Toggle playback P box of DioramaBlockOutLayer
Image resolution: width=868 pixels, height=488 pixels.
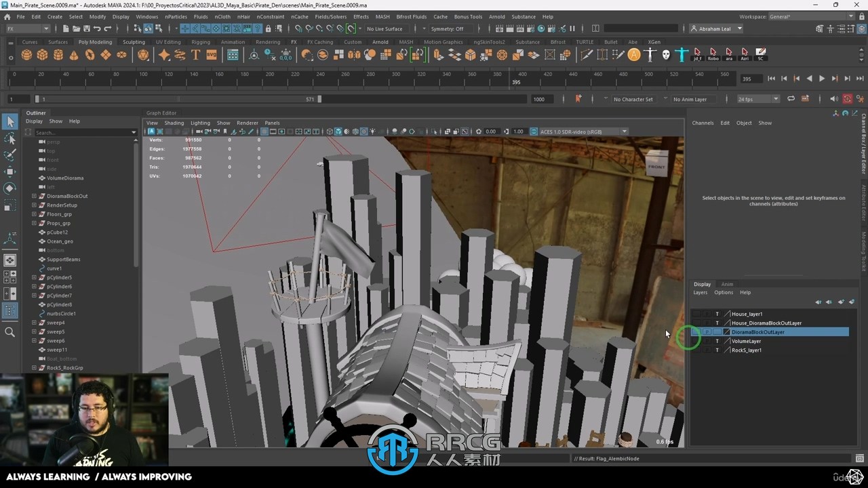pyautogui.click(x=707, y=332)
